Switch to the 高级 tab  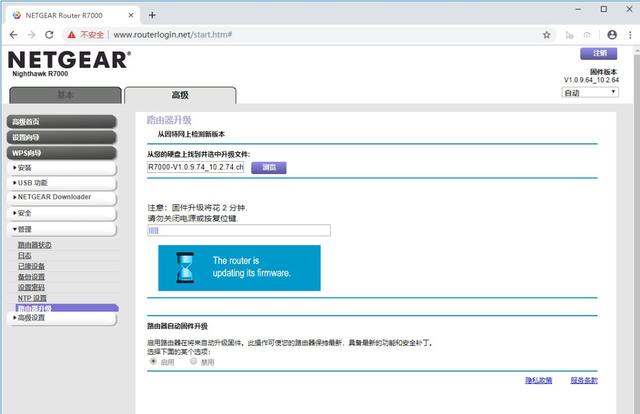pos(180,95)
